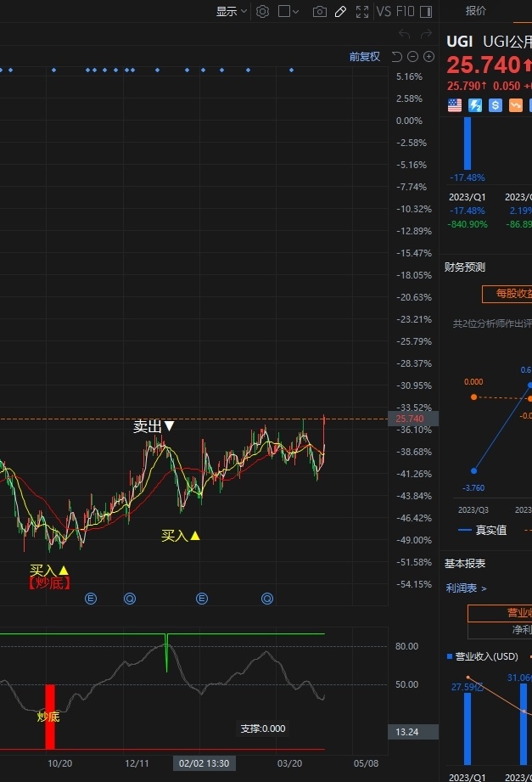Open the 前复权 adjustment selector
Viewport: 532px width, 782px height.
point(364,57)
